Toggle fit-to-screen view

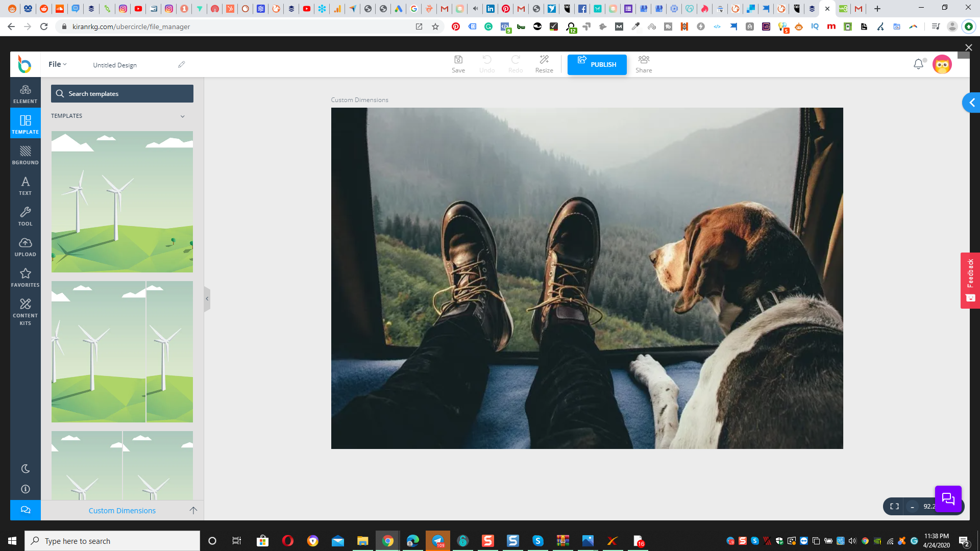(894, 506)
